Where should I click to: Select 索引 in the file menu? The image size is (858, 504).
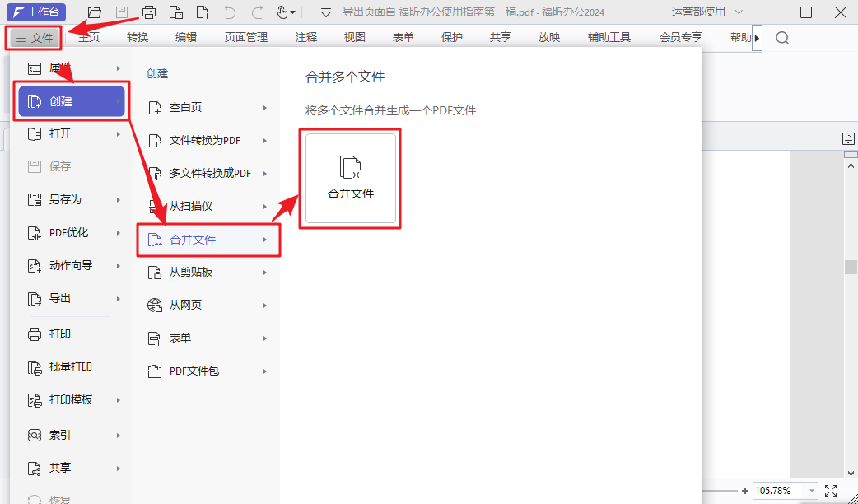click(x=72, y=435)
